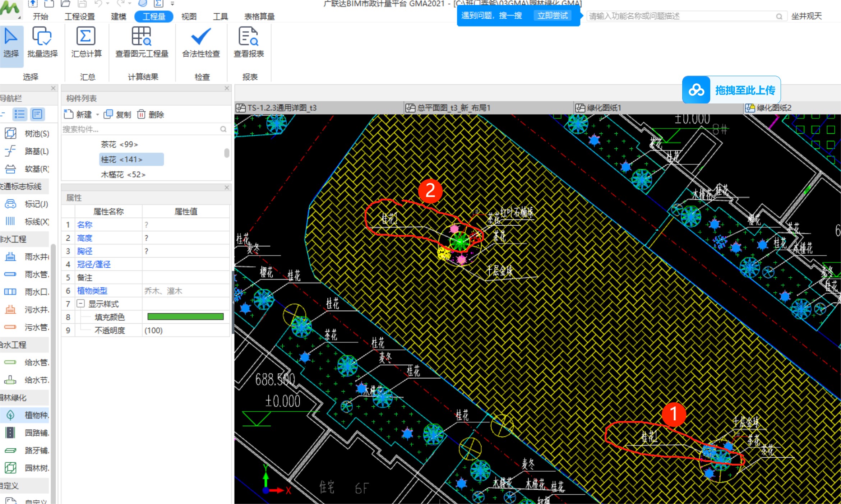Select 软基(R) component type
Image resolution: width=841 pixels, height=504 pixels.
pos(27,168)
